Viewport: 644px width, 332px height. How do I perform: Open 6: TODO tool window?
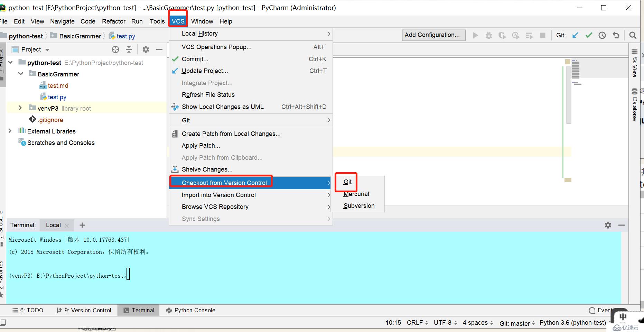pyautogui.click(x=28, y=310)
